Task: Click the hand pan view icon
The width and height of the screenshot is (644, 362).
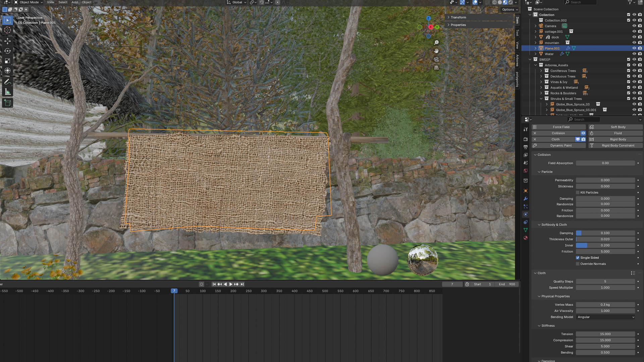Action: (436, 51)
